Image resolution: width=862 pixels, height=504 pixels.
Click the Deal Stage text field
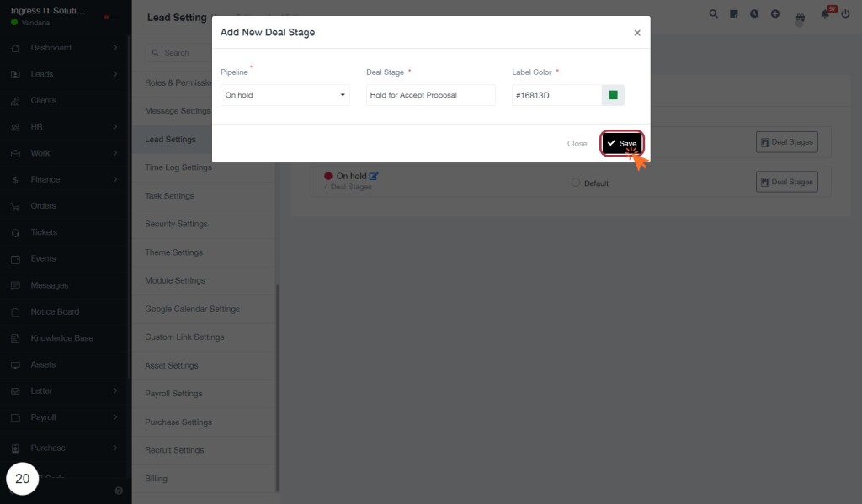[x=430, y=95]
